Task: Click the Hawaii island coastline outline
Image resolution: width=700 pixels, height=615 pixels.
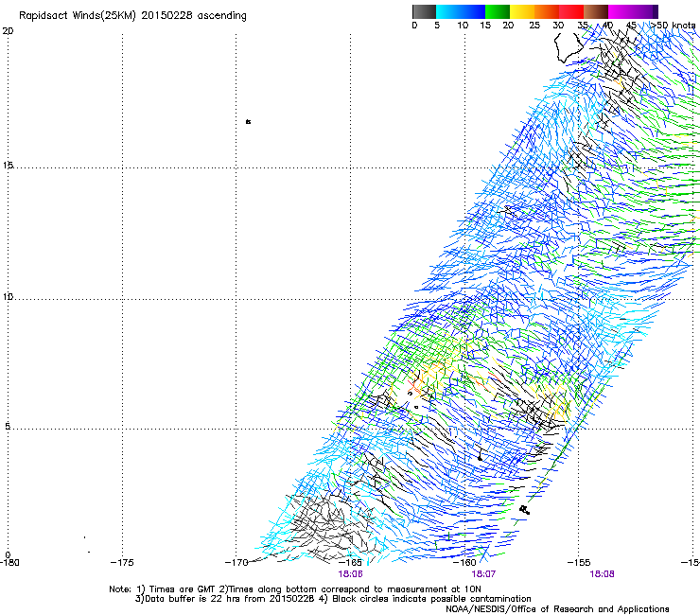Action: [x=569, y=46]
